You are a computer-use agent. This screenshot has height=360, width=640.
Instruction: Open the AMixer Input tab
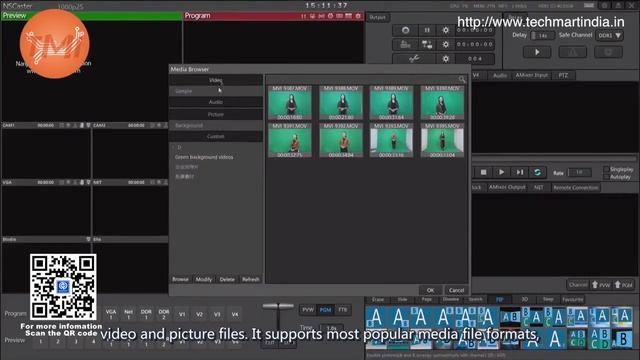pos(531,76)
